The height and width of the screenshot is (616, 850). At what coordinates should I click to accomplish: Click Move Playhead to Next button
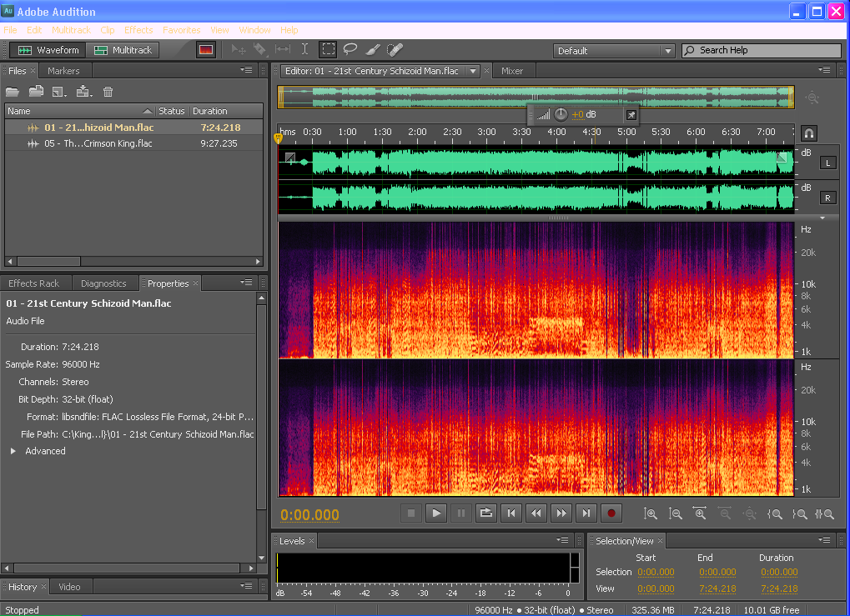[586, 513]
